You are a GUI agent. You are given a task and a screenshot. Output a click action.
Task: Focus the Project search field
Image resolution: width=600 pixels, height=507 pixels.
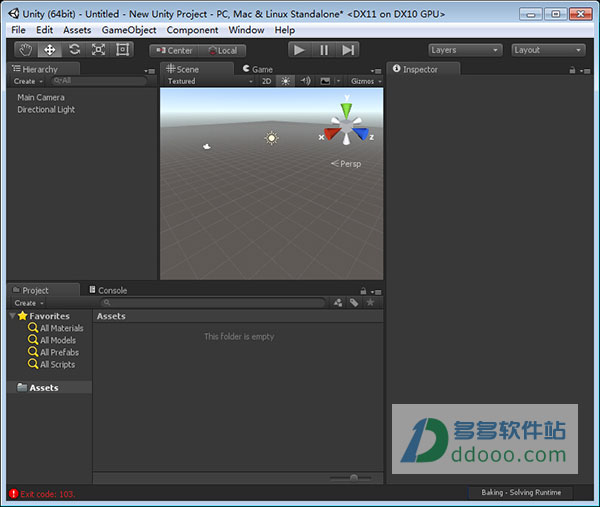(213, 303)
